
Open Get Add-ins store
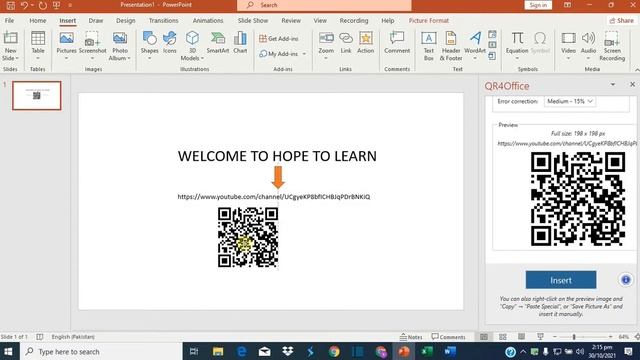(x=279, y=38)
